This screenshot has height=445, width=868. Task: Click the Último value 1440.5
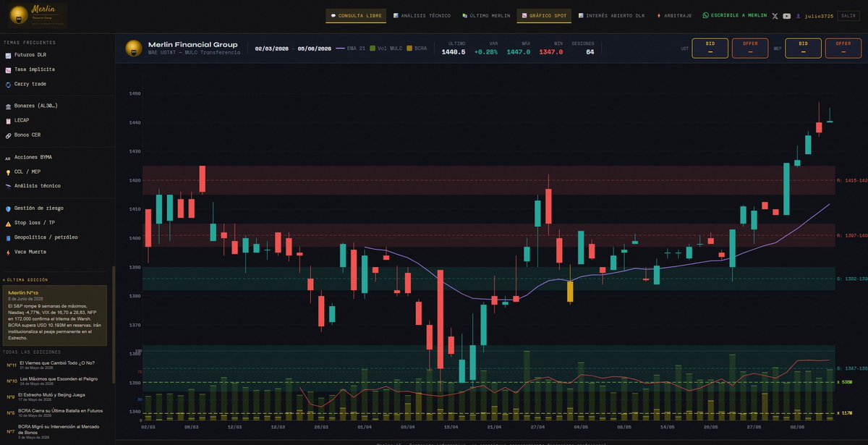454,52
